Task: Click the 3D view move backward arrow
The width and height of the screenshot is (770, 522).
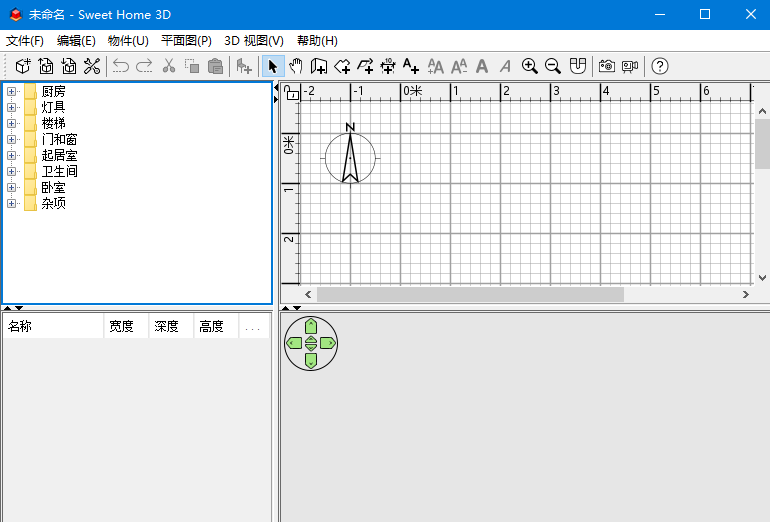Action: click(311, 360)
